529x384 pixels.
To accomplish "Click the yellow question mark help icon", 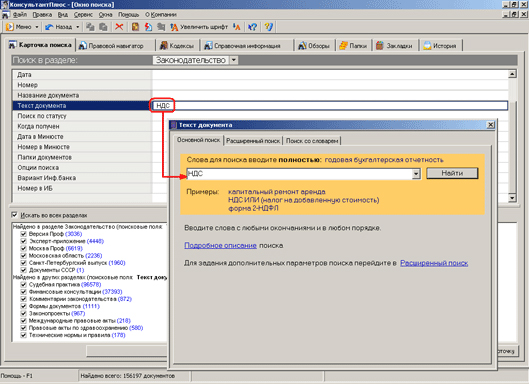I will point(269,27).
